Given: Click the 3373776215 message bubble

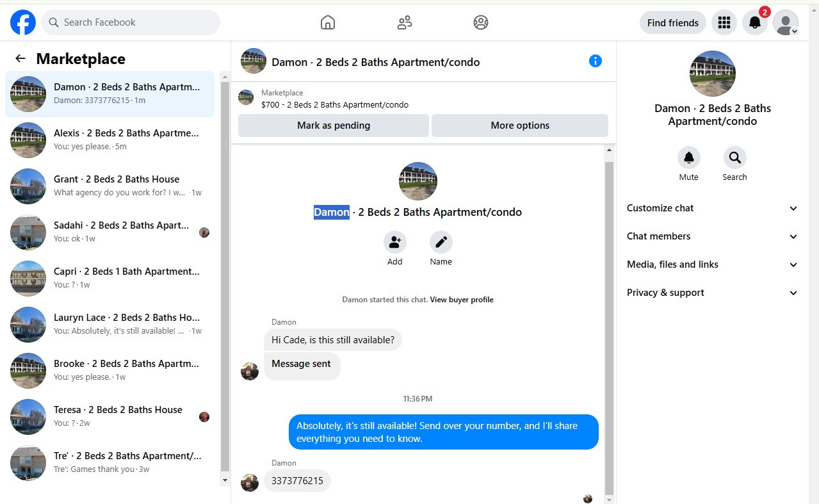Looking at the screenshot, I should click(297, 481).
